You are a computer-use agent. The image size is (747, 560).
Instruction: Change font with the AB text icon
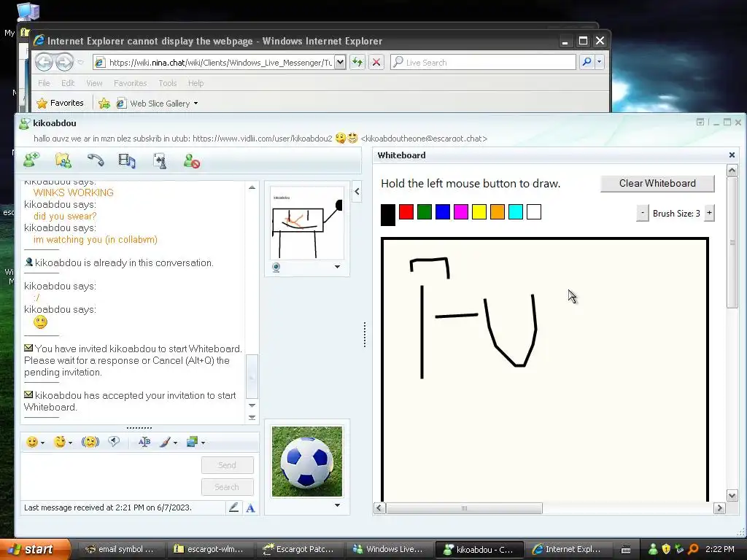[x=144, y=443]
